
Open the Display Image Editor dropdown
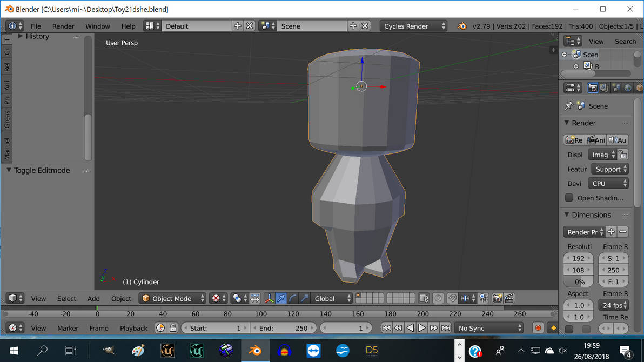pyautogui.click(x=602, y=155)
